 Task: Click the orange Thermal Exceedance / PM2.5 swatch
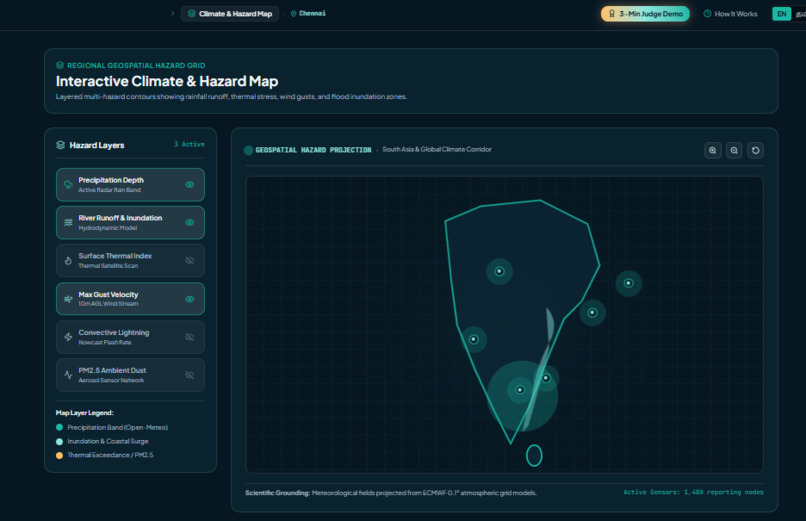pos(60,455)
